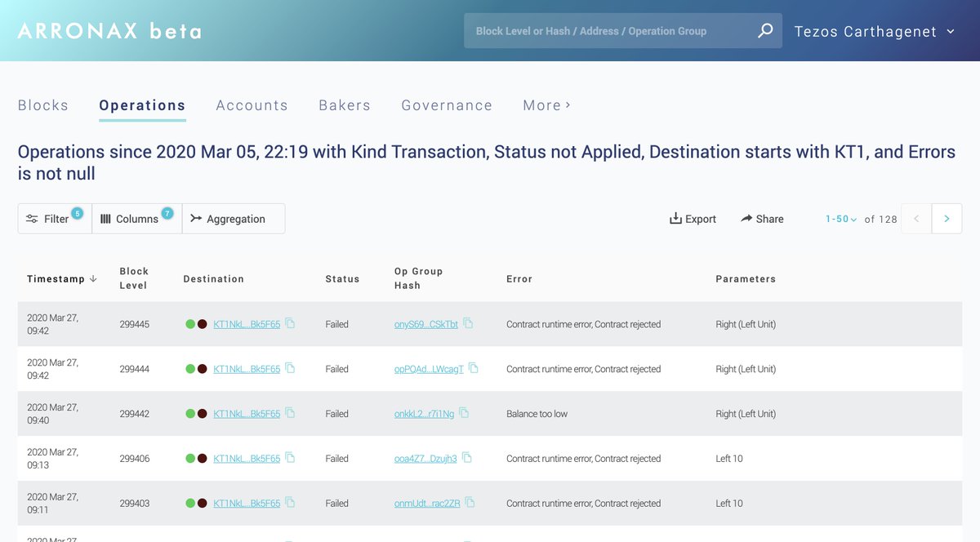Switch to the Blocks tab
The image size is (980, 542).
coord(43,105)
